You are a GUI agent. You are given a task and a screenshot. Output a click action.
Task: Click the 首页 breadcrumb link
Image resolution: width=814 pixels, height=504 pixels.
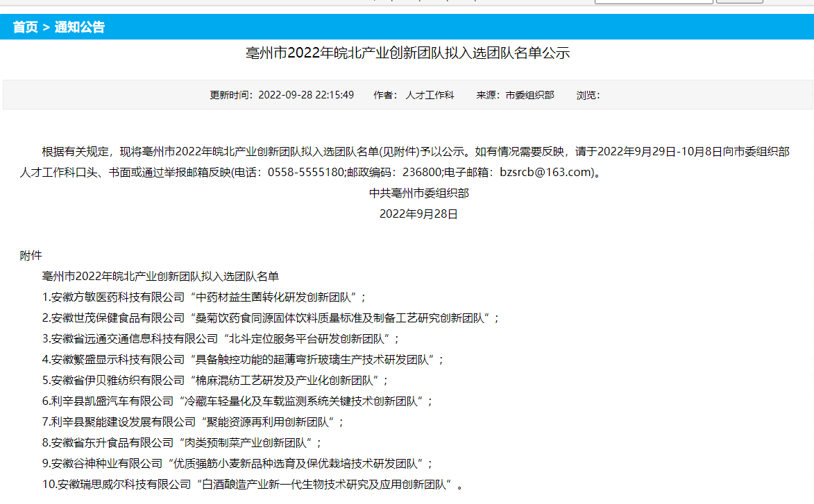(25, 27)
